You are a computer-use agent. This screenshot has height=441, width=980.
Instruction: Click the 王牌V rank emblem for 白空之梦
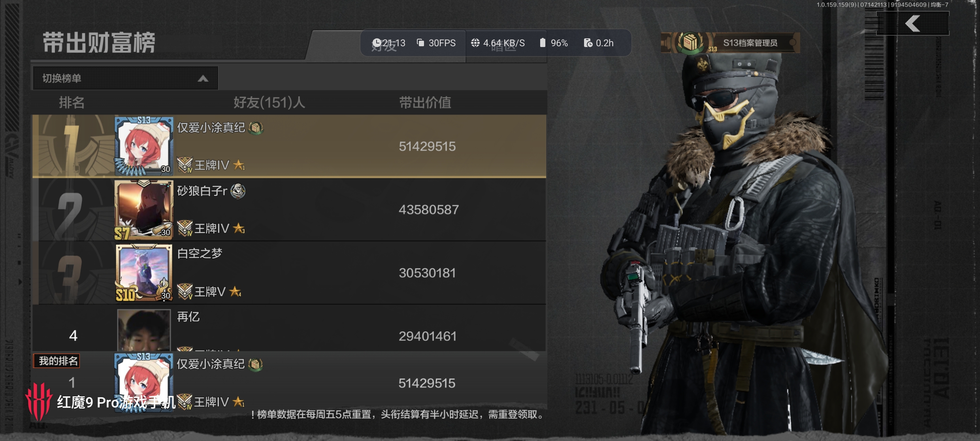(x=185, y=292)
